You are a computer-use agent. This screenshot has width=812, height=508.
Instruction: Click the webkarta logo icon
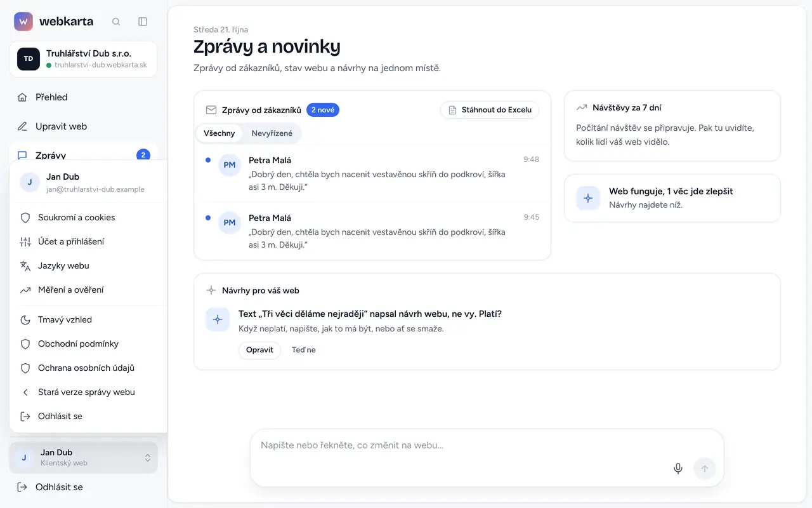click(x=23, y=22)
